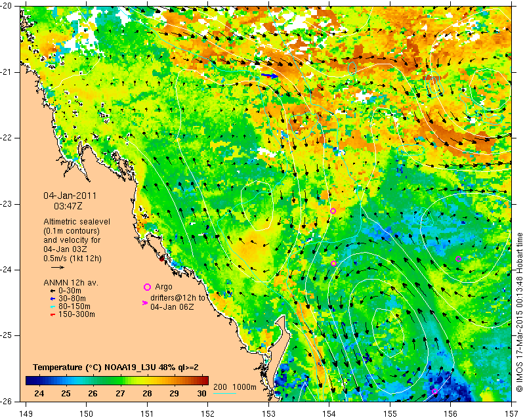Click the "Altimetric sealevel" caption line
The image size is (525, 420).
click(x=77, y=222)
